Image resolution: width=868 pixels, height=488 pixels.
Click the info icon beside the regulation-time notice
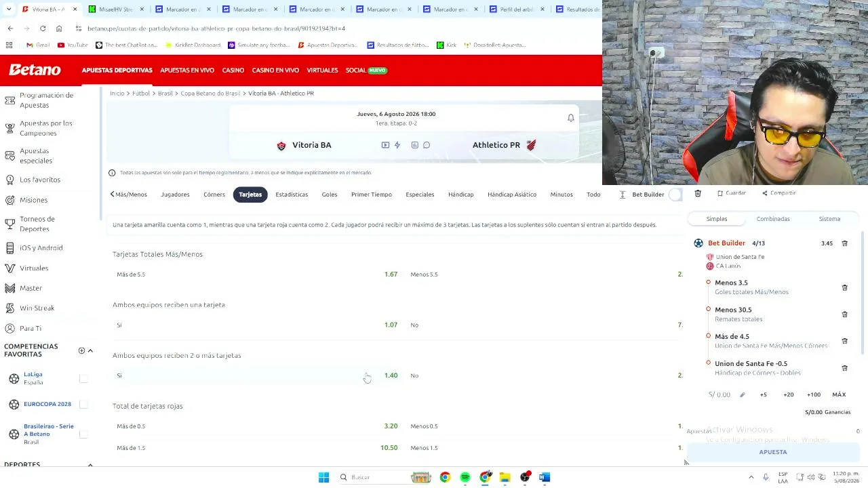[112, 173]
